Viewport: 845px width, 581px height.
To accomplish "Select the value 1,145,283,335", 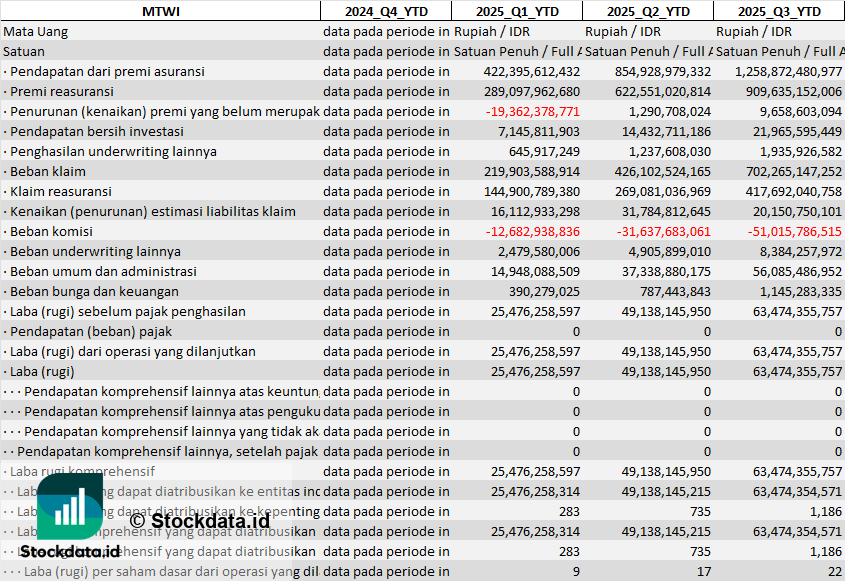I will (x=801, y=291).
